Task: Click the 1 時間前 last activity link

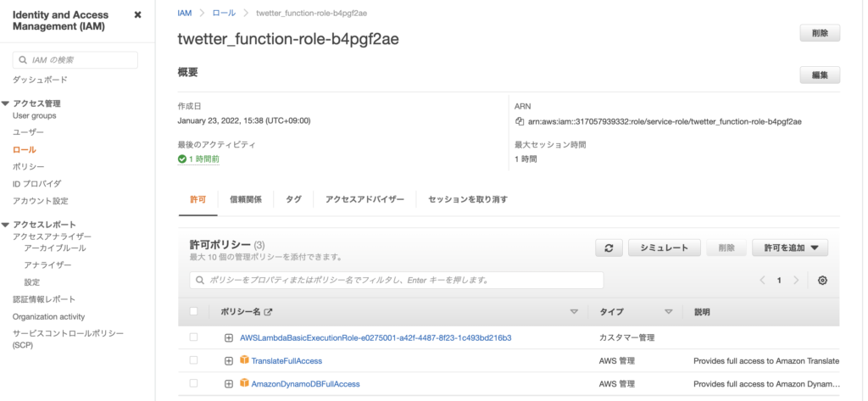Action: 203,159
